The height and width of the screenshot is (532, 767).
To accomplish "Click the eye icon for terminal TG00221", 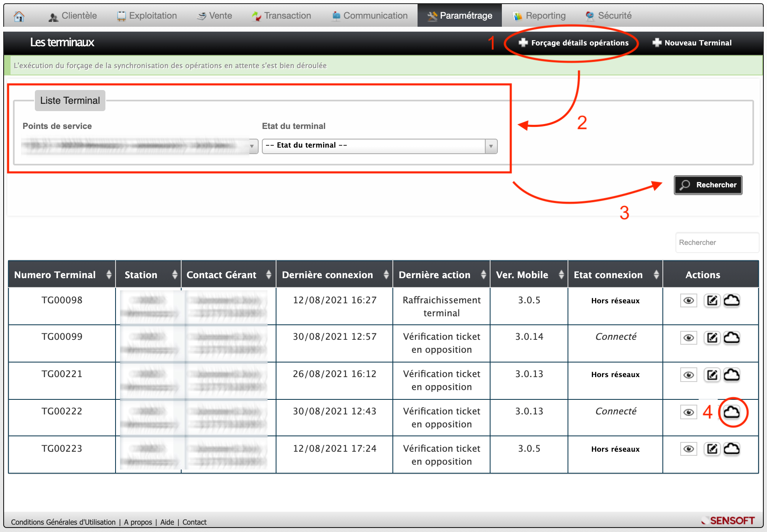I will [x=688, y=375].
